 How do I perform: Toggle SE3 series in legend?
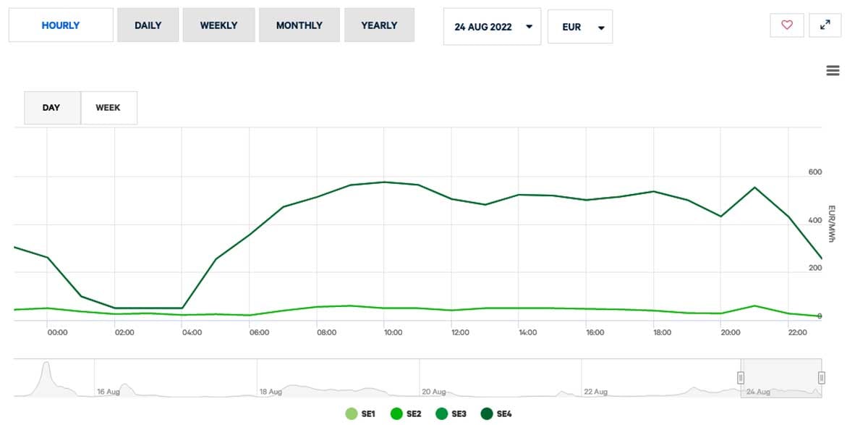(x=451, y=414)
